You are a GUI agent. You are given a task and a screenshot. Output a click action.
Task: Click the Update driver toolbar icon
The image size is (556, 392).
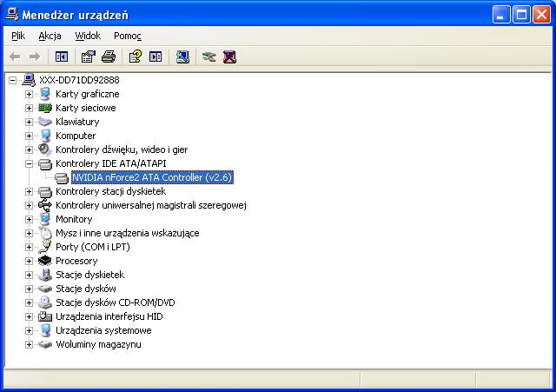[208, 56]
